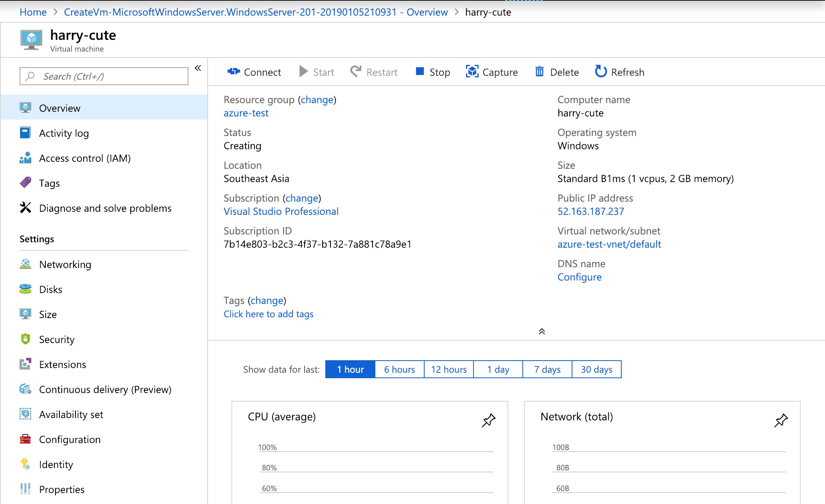Open the azure-test resource group link
Image resolution: width=825 pixels, height=504 pixels.
pos(246,113)
